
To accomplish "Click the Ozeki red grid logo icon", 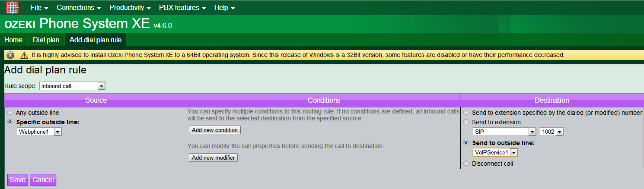I will click(12, 8).
